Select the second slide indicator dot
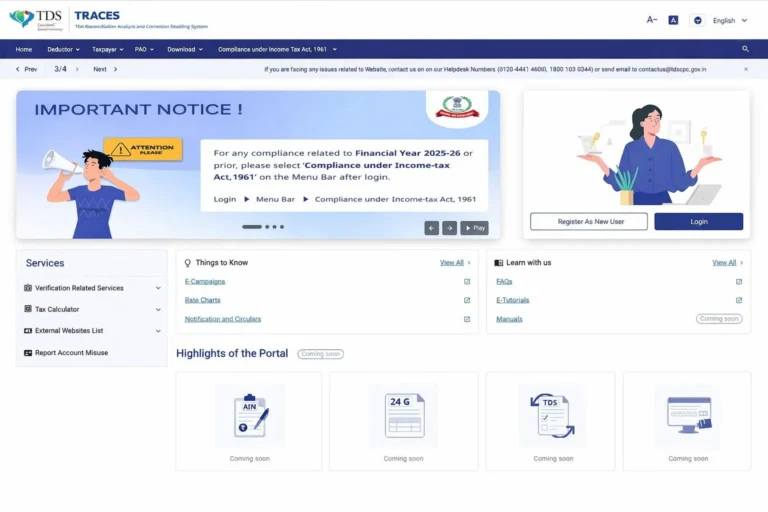 click(267, 227)
